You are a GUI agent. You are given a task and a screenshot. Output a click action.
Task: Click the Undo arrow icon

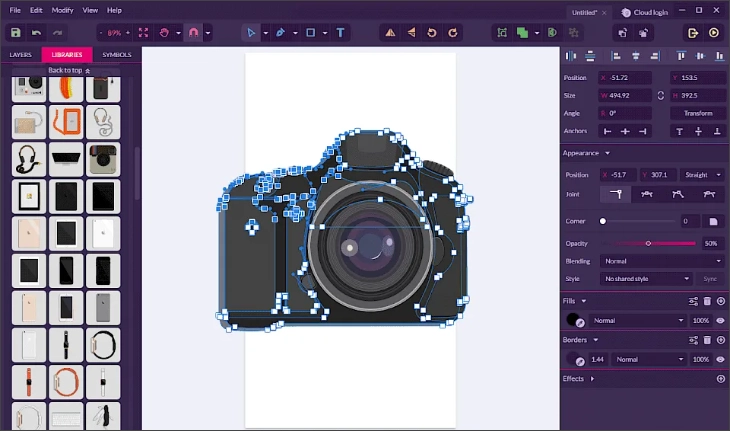tap(36, 33)
